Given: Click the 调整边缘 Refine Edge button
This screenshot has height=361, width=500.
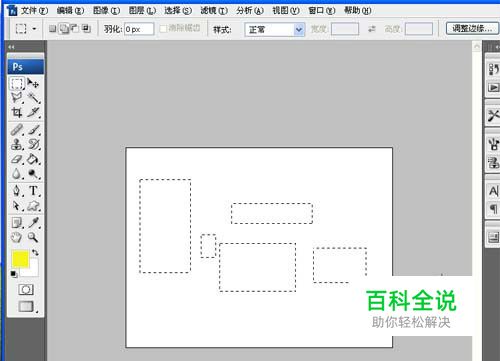Looking at the screenshot, I should 472,29.
